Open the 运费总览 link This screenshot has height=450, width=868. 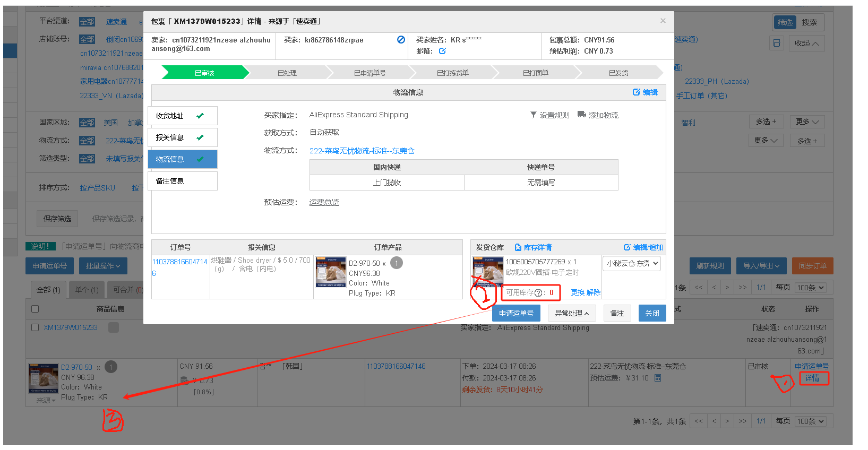[324, 202]
